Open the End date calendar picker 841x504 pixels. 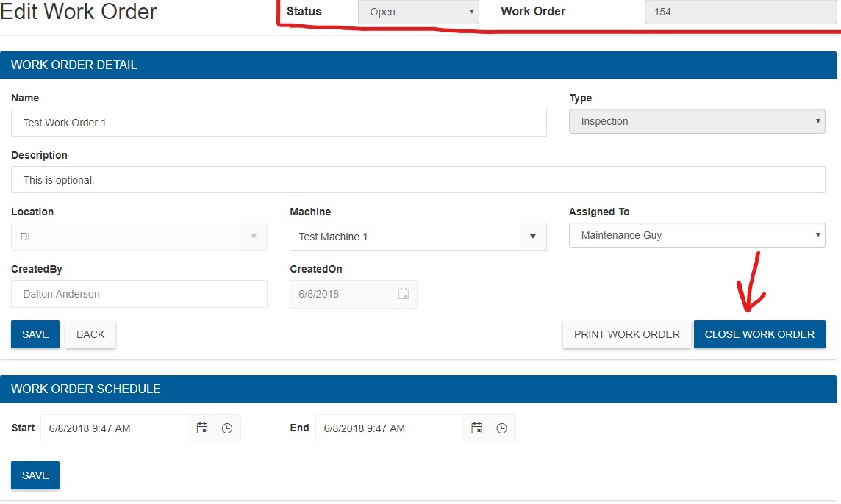[476, 428]
